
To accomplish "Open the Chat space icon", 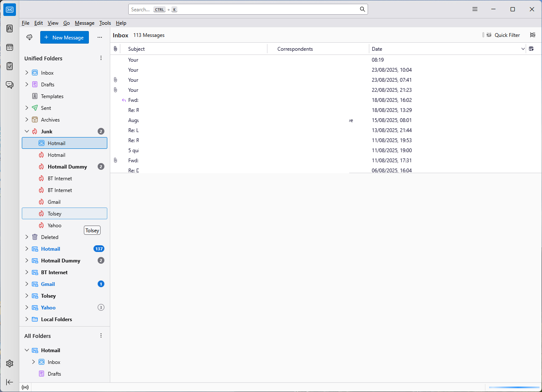I will click(10, 85).
